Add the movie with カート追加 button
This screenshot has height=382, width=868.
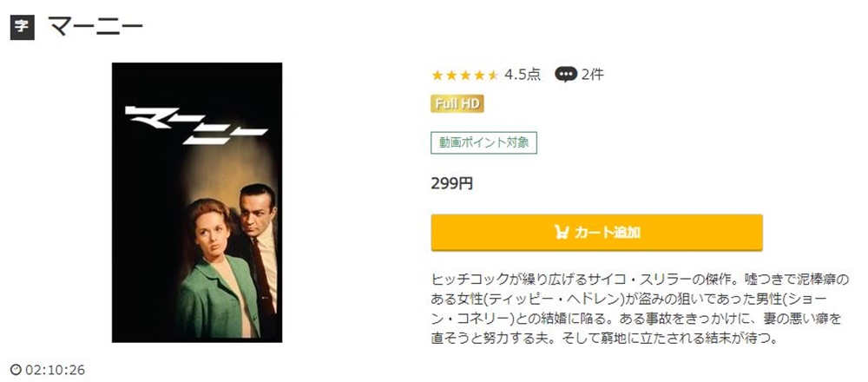(597, 233)
